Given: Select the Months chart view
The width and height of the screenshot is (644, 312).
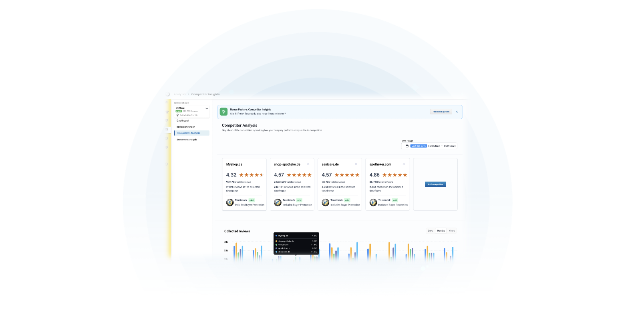Looking at the screenshot, I should 441,231.
